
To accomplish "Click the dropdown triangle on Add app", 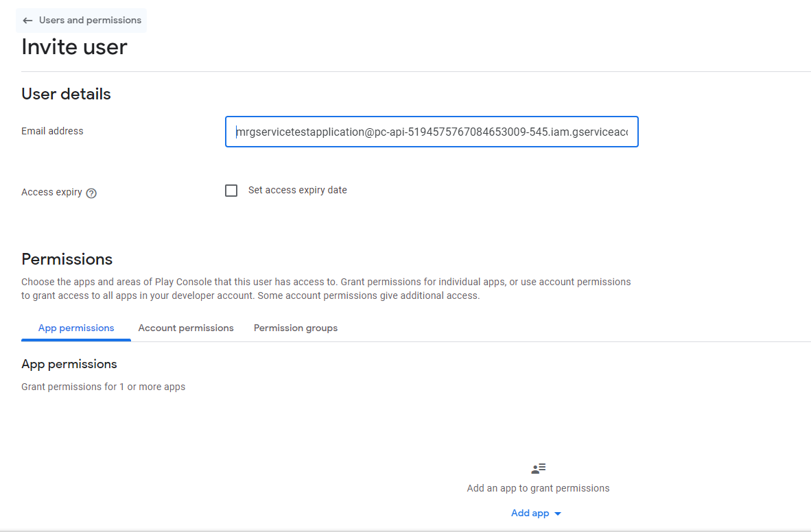I will coord(557,513).
